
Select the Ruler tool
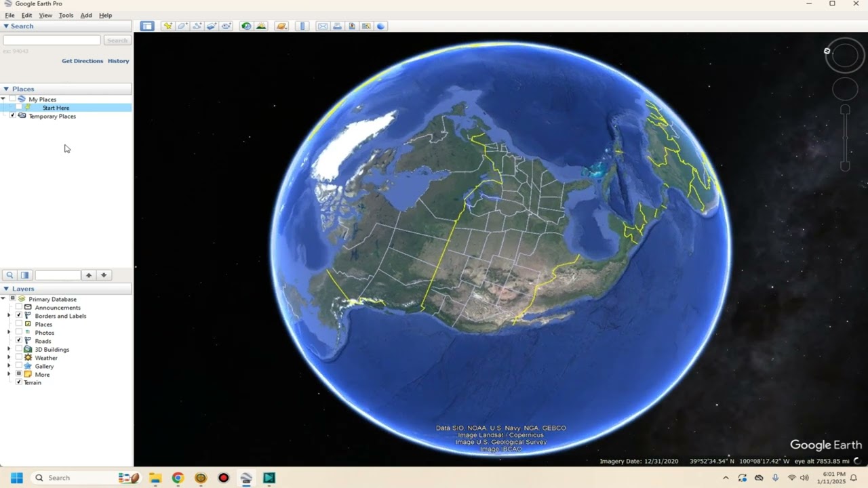tap(302, 26)
